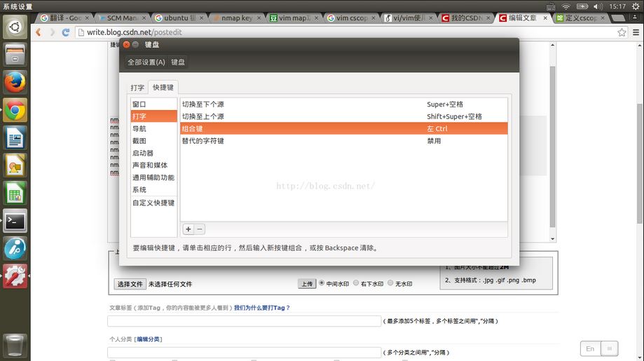The image size is (644, 361).
Task: Click 键盘 breadcrumb button
Action: [178, 62]
